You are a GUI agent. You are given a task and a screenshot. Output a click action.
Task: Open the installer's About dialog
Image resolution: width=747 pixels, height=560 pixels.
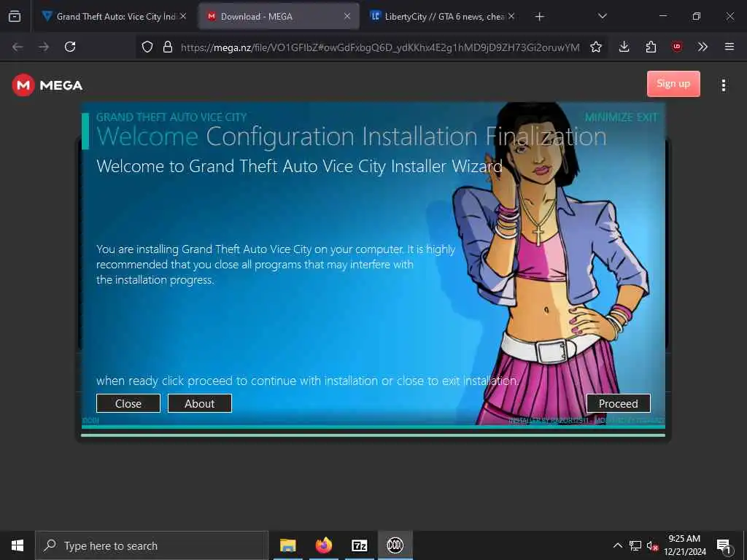(200, 403)
